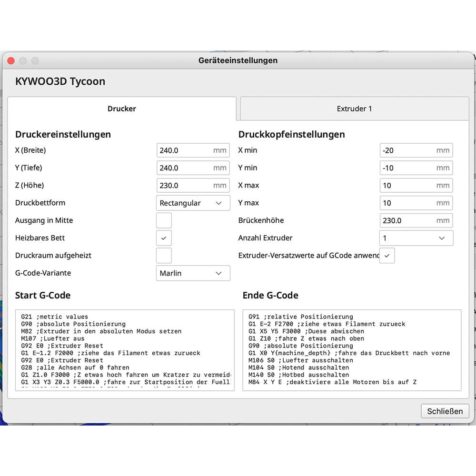Click the 'G28 ;alle Achsen auf 0 fahren' line
The height and width of the screenshot is (476, 476).
click(x=75, y=367)
